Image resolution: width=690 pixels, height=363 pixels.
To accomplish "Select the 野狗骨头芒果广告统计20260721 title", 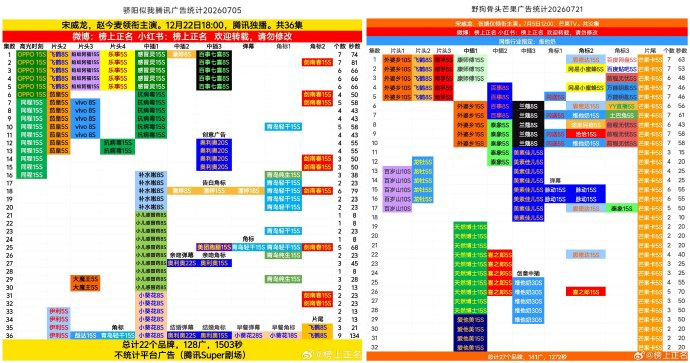I will click(527, 9).
